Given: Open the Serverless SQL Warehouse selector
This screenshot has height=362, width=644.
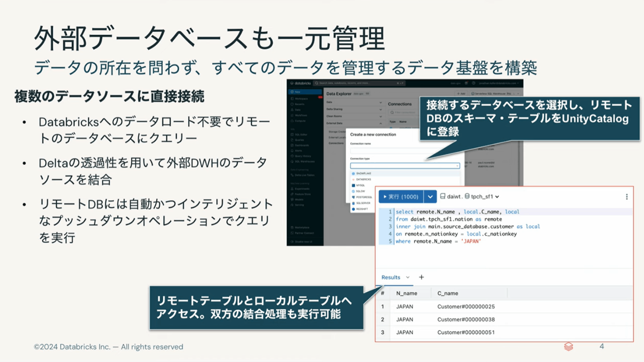Looking at the screenshot, I should point(495,94).
